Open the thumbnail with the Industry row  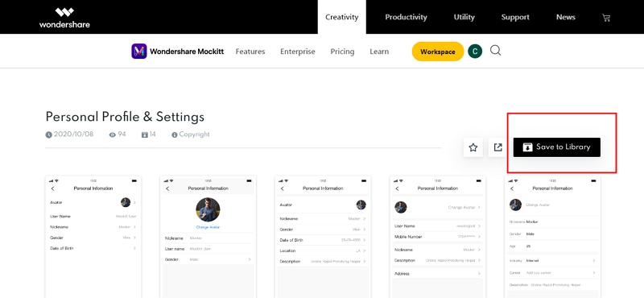pos(552,237)
